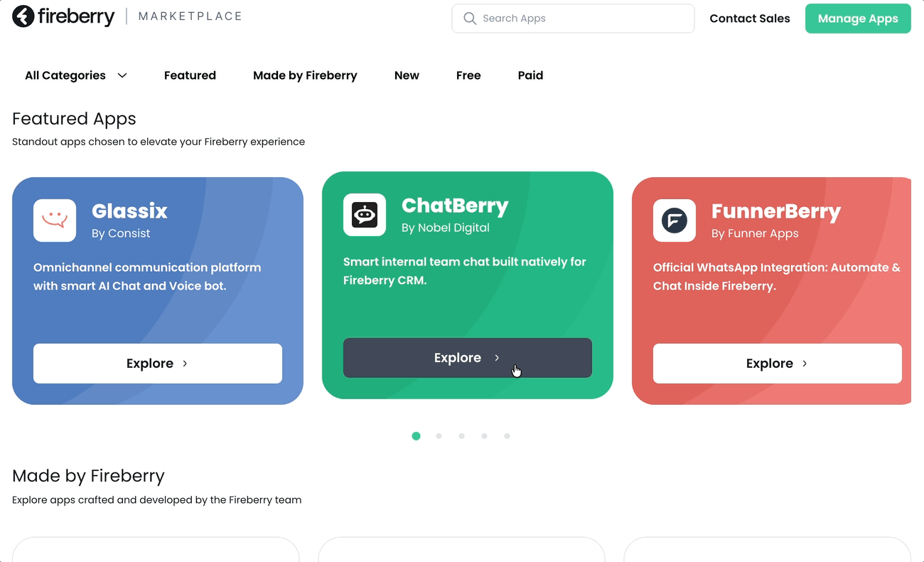Explore the FunnerBerry app

click(778, 364)
